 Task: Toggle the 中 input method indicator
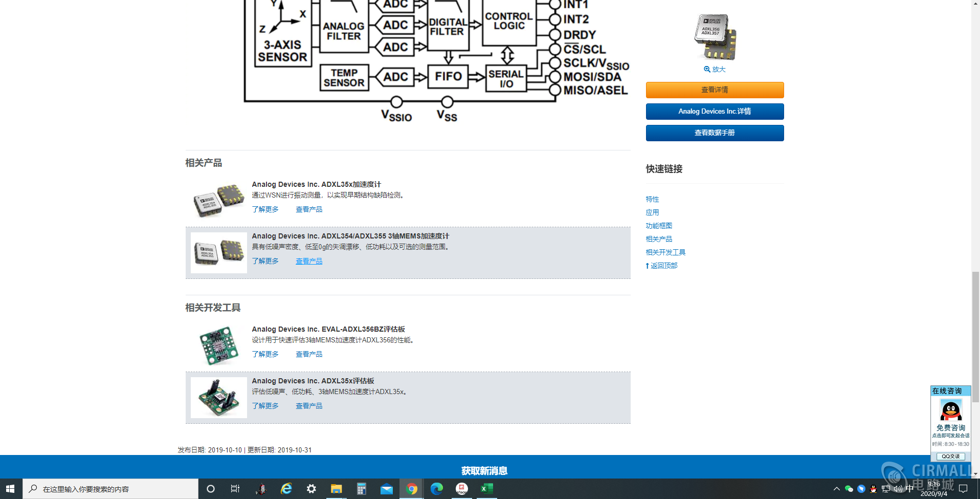point(909,489)
